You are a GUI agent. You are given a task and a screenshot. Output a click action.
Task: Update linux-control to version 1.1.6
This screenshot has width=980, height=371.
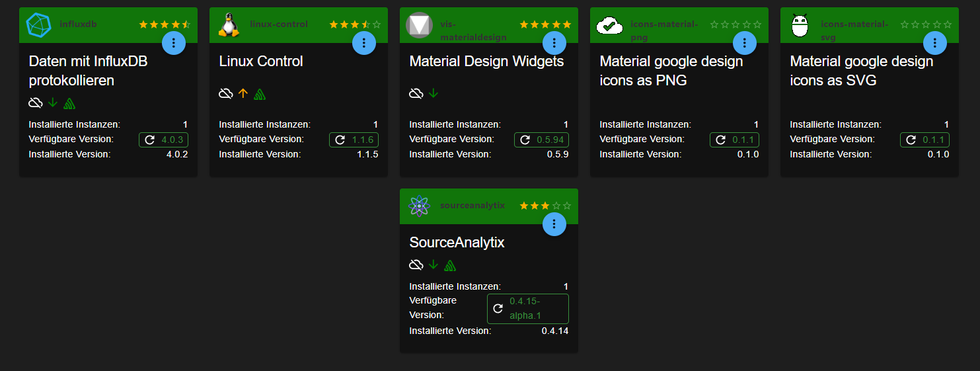click(355, 140)
